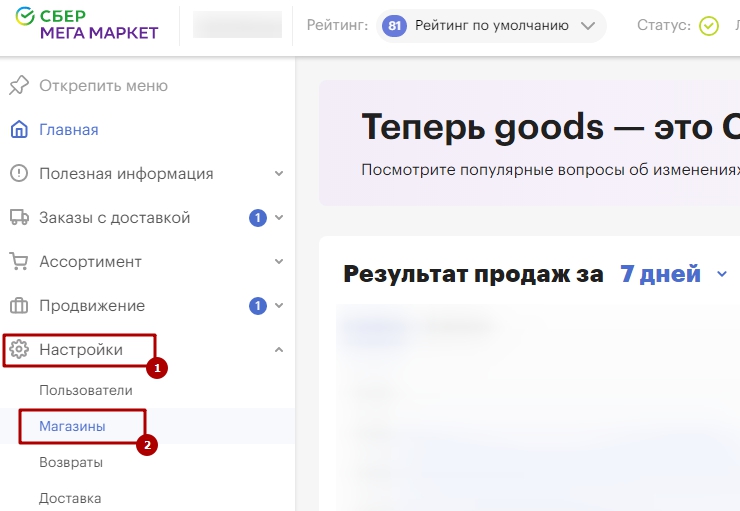
Task: Open Ассортимент menu item
Action: tap(90, 261)
